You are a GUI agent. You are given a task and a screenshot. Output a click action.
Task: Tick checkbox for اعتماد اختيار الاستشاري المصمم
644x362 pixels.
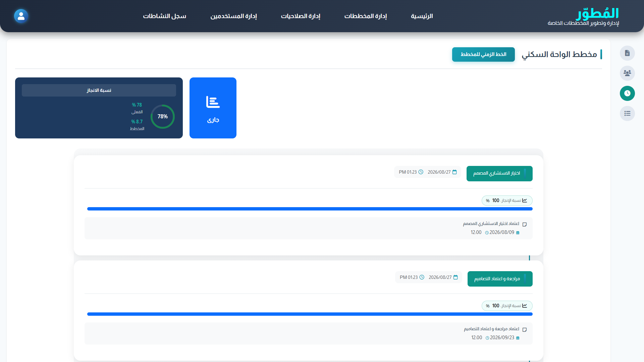coord(525,224)
